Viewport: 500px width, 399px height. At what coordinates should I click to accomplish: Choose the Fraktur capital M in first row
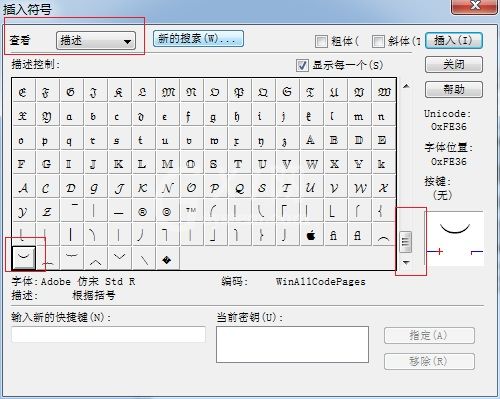point(168,92)
